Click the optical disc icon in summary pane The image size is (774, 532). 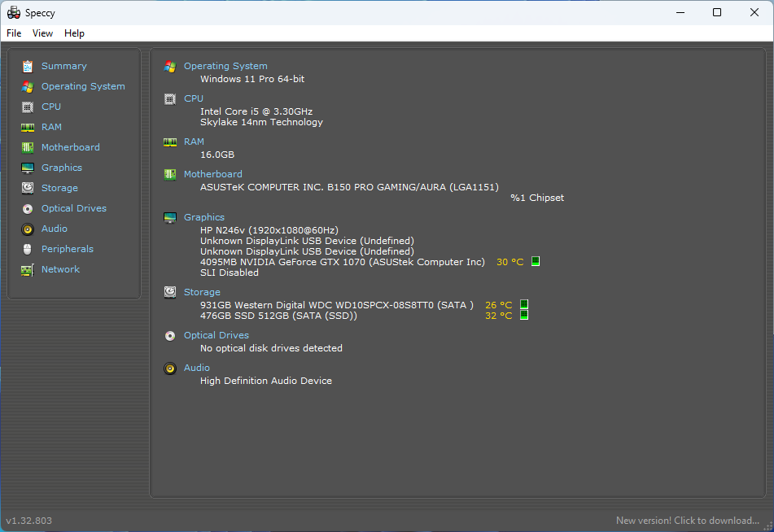(x=170, y=336)
